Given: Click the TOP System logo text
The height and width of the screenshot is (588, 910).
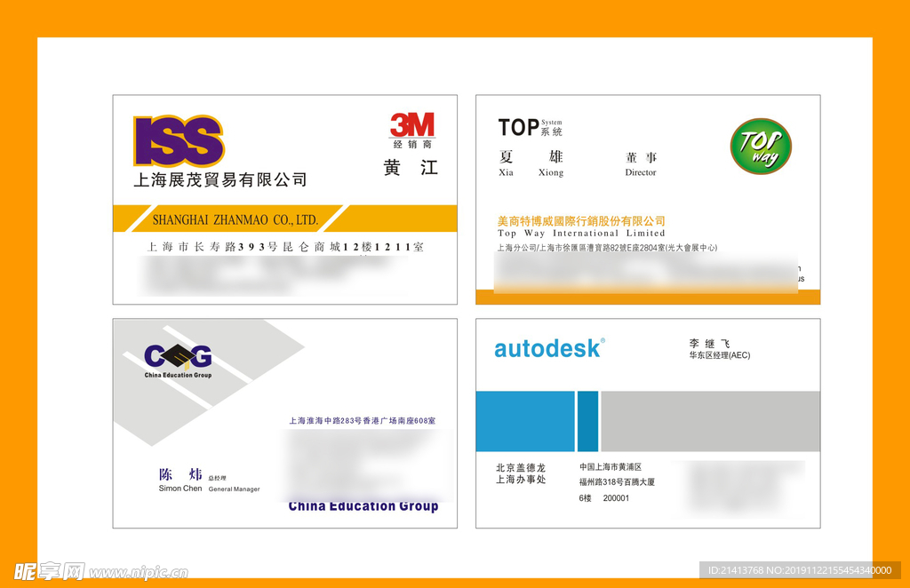Looking at the screenshot, I should (530, 127).
